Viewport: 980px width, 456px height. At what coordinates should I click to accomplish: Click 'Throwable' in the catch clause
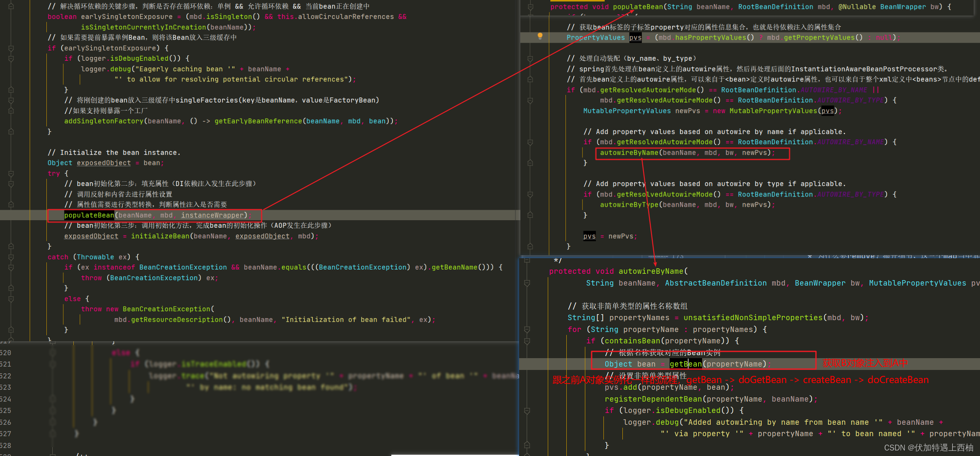[x=95, y=257]
